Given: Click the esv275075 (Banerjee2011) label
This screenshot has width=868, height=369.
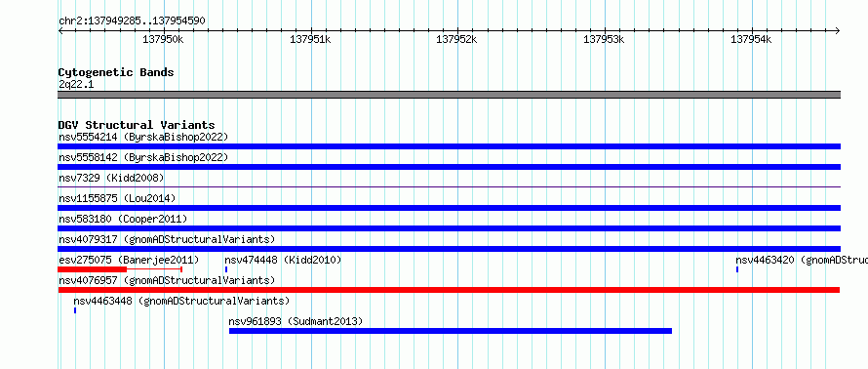Looking at the screenshot, I should [x=129, y=260].
